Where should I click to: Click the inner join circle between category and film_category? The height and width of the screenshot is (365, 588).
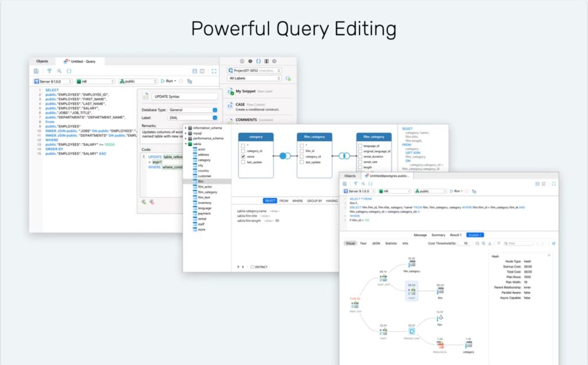[285, 156]
